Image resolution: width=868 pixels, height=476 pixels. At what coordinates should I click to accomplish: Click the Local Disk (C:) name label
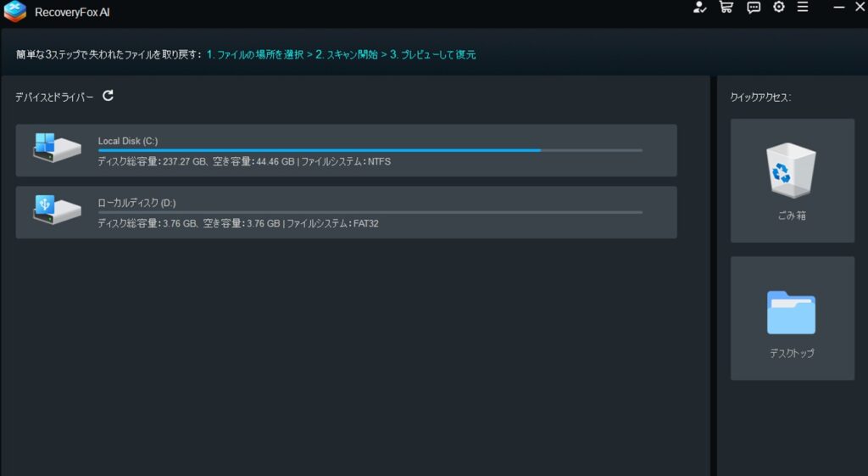coord(128,141)
